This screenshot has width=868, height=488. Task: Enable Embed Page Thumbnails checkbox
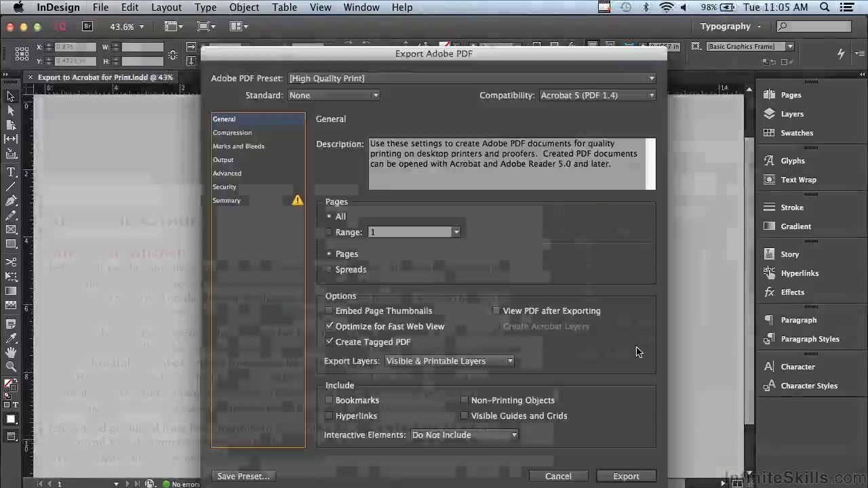(329, 310)
